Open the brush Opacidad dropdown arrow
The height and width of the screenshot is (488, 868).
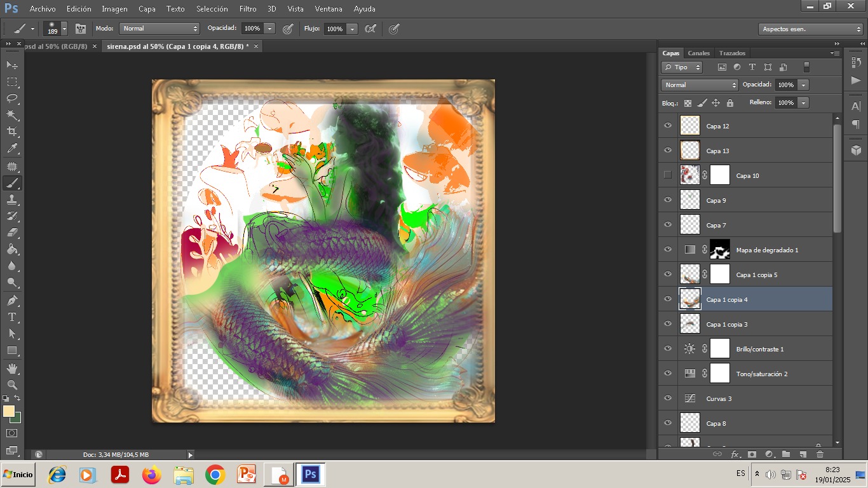[x=269, y=29]
